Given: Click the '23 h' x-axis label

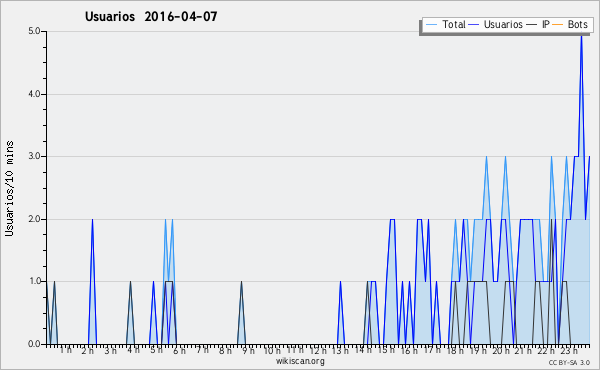Looking at the screenshot, I should [569, 351].
